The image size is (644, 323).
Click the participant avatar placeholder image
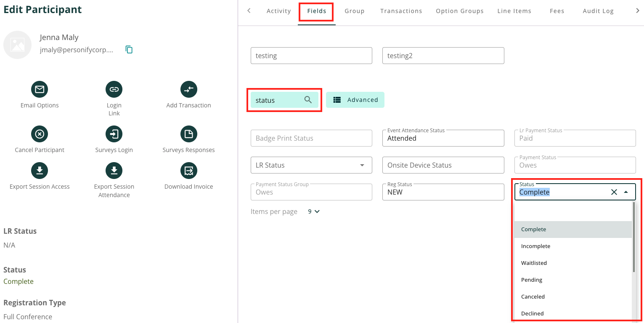[18, 45]
